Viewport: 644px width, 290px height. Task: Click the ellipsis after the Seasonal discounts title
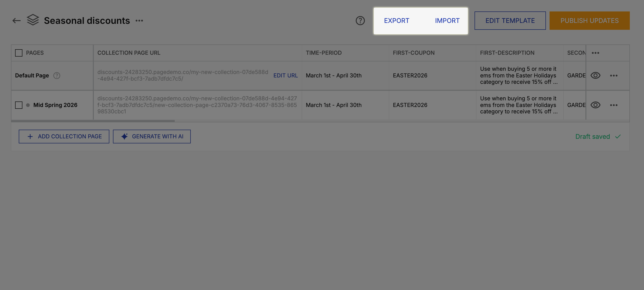(x=140, y=21)
